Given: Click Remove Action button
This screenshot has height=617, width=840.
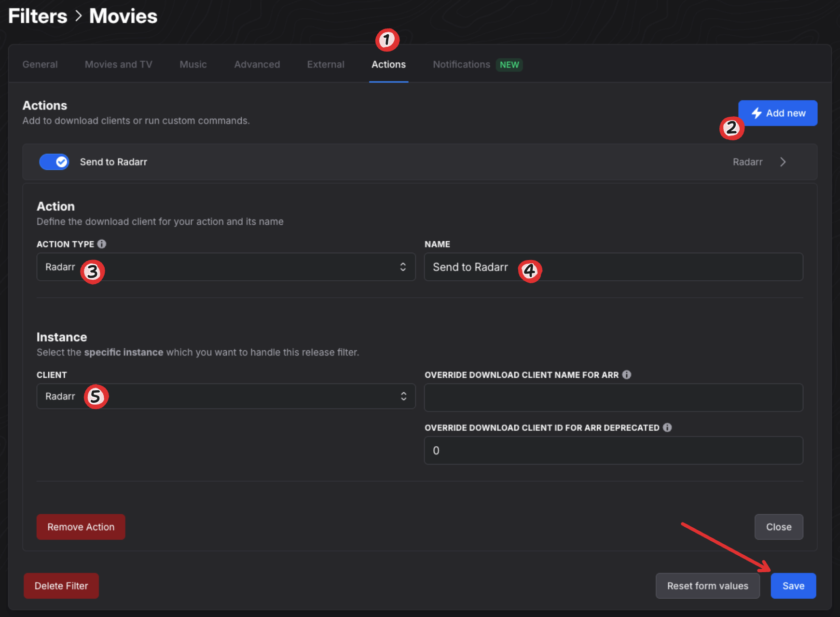Looking at the screenshot, I should coord(81,527).
